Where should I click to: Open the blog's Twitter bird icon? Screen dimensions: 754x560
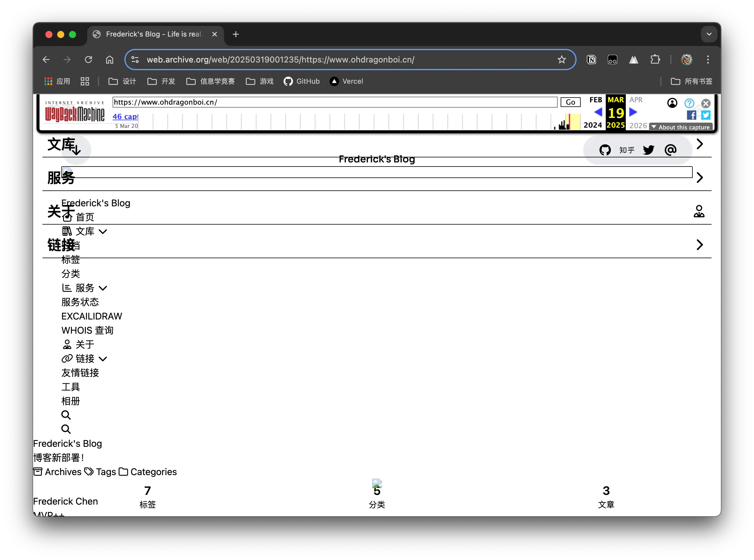point(648,150)
